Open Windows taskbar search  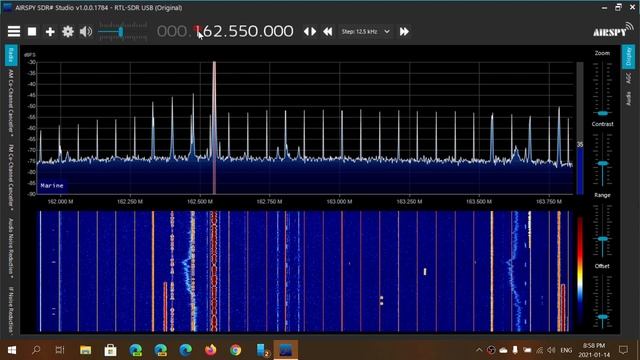tap(36, 350)
